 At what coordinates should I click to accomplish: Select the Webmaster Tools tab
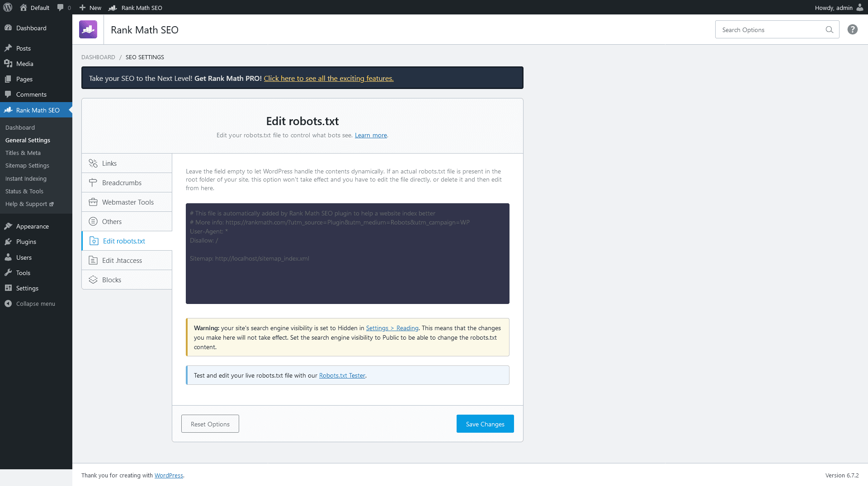(x=127, y=202)
